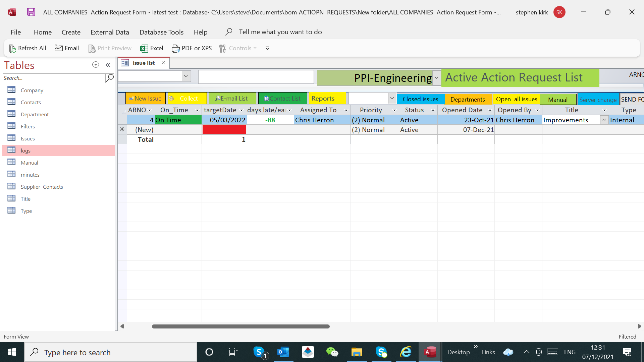Click the search magnifier in the Tables pane
Viewport: 644px width, 362px height.
click(110, 78)
